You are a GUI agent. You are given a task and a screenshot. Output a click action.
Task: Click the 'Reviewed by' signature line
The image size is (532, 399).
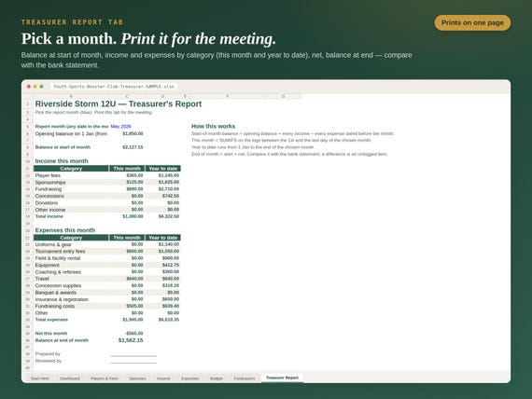pyautogui.click(x=133, y=362)
